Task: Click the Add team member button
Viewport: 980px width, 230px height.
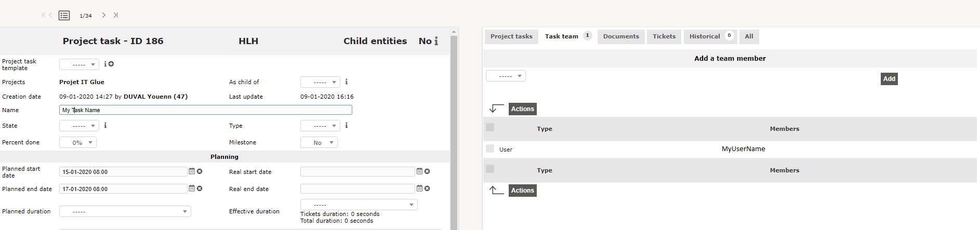Action: pyautogui.click(x=889, y=79)
